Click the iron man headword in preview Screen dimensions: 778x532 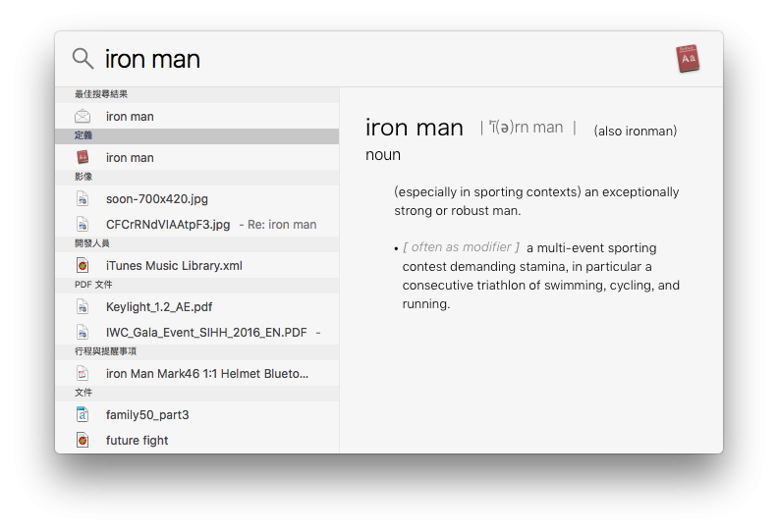(414, 128)
